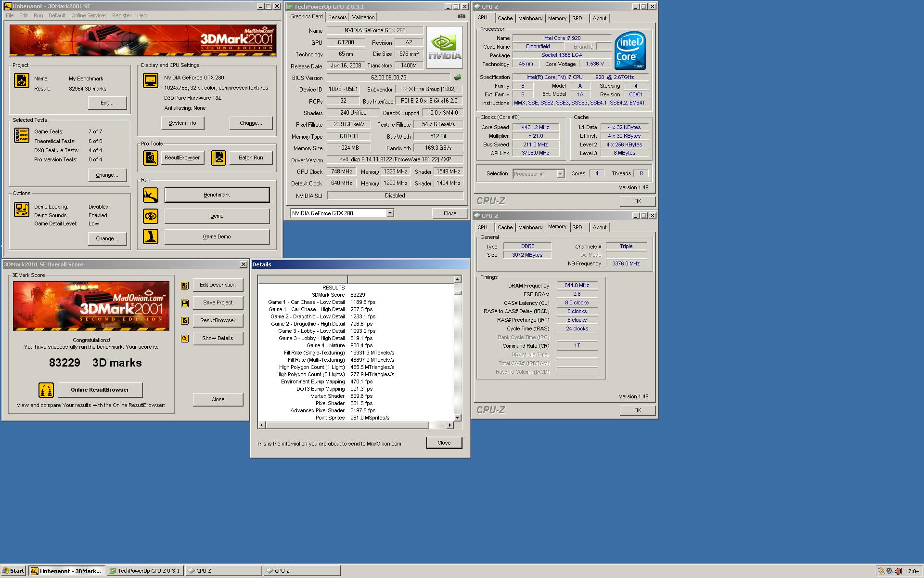This screenshot has height=578, width=924.
Task: Switch to TechPowerUp GPU-Z taskbar item
Action: [x=144, y=571]
